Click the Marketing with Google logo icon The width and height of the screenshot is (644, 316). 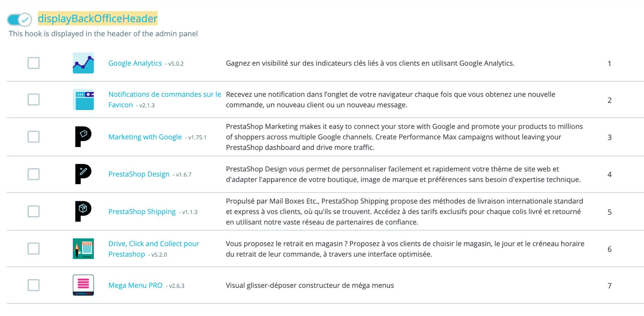pyautogui.click(x=83, y=137)
